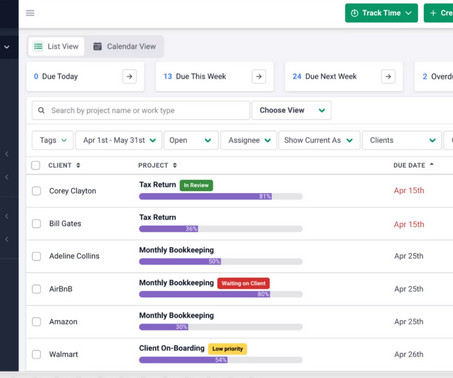Switch to List View tab
This screenshot has width=453, height=378.
pos(56,46)
